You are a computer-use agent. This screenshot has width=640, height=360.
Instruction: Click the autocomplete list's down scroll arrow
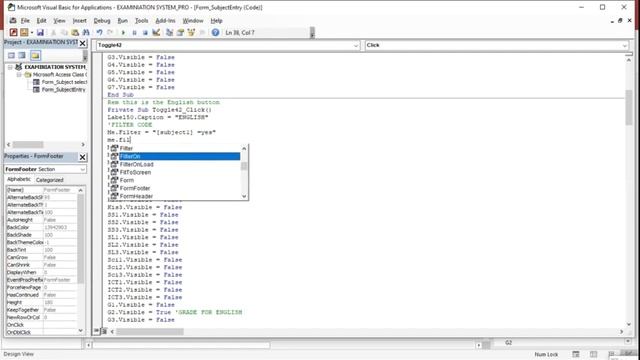(244, 196)
